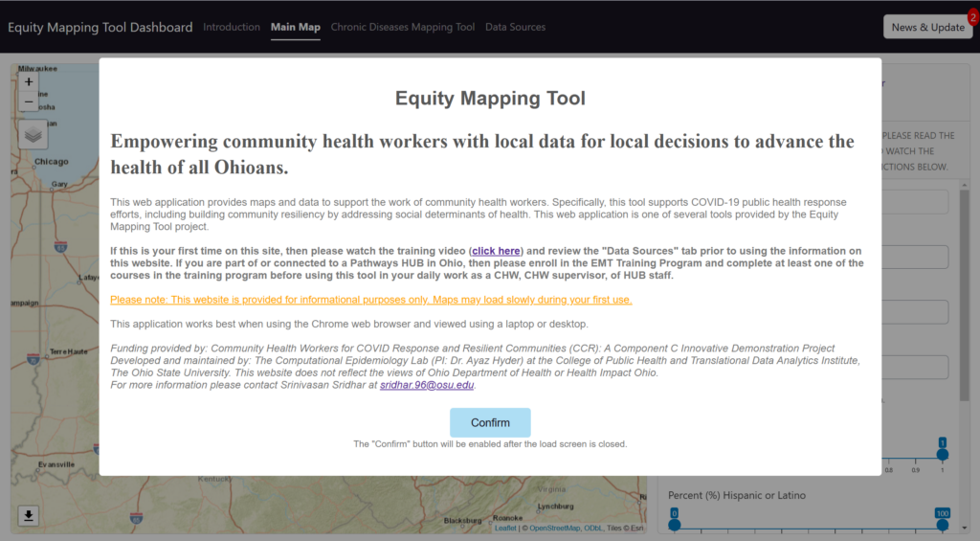Image resolution: width=980 pixels, height=541 pixels.
Task: Click the orange 'Please note' link
Action: (370, 300)
